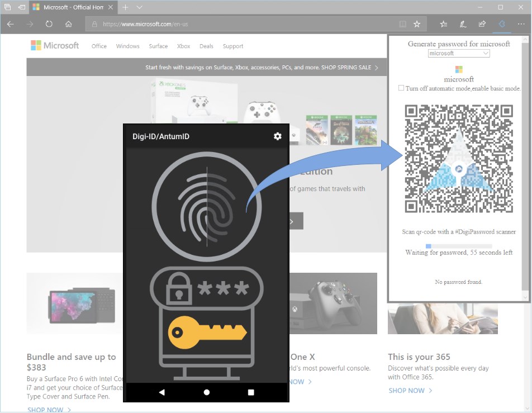Screen dimensions: 532x413
Task: Click the Forza Horizon game cover
Action: click(317, 130)
